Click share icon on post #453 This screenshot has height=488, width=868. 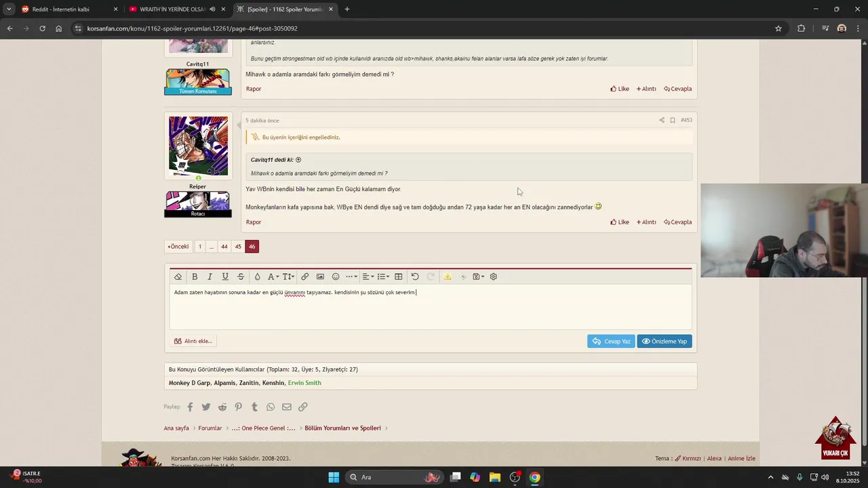click(x=662, y=120)
